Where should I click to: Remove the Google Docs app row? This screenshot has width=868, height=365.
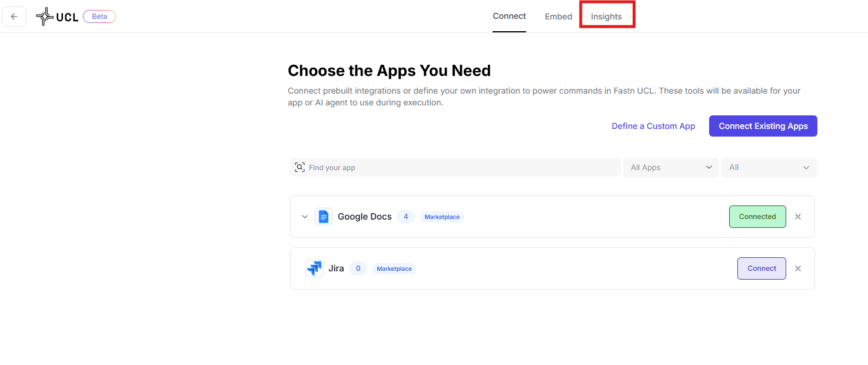(798, 217)
